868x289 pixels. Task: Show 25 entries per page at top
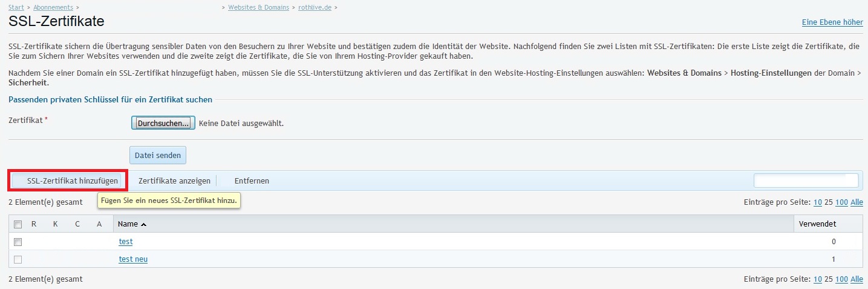click(x=828, y=202)
